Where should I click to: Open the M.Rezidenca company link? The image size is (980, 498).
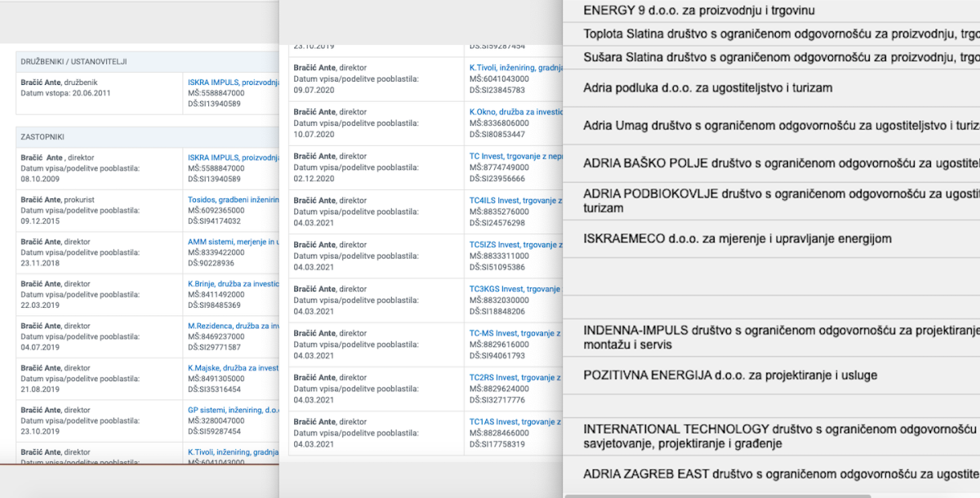(x=233, y=326)
